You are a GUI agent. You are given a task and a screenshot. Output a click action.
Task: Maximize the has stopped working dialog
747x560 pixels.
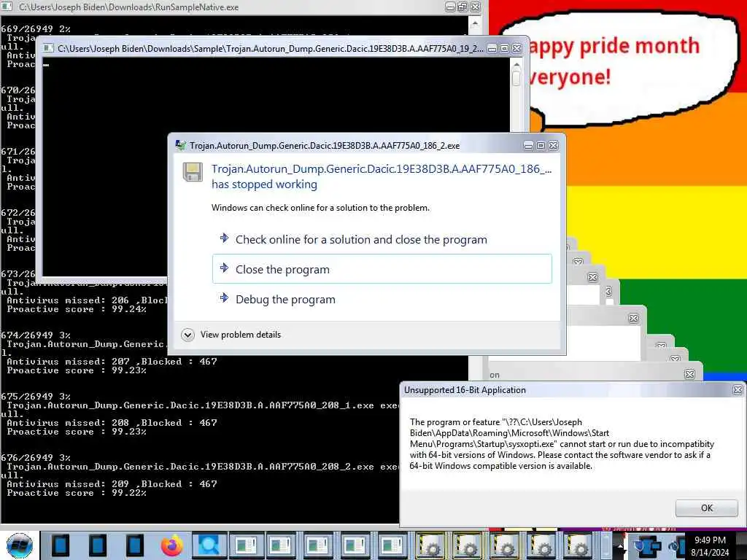pyautogui.click(x=541, y=146)
